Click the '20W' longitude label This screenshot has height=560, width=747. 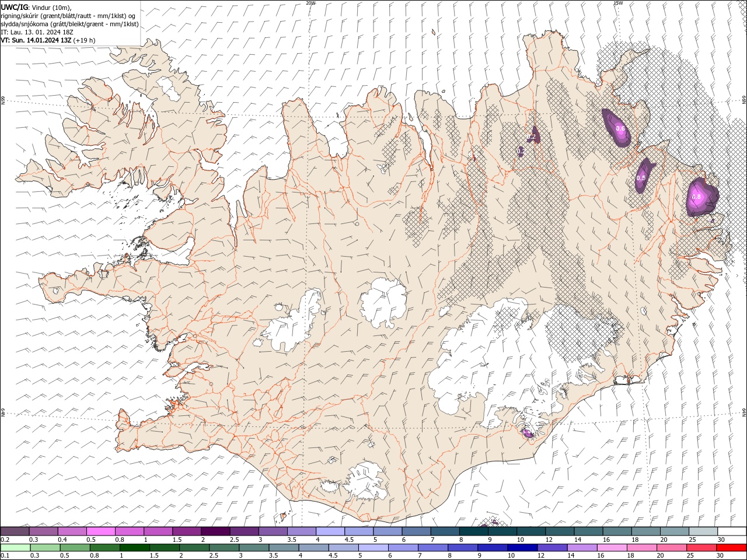tap(310, 3)
